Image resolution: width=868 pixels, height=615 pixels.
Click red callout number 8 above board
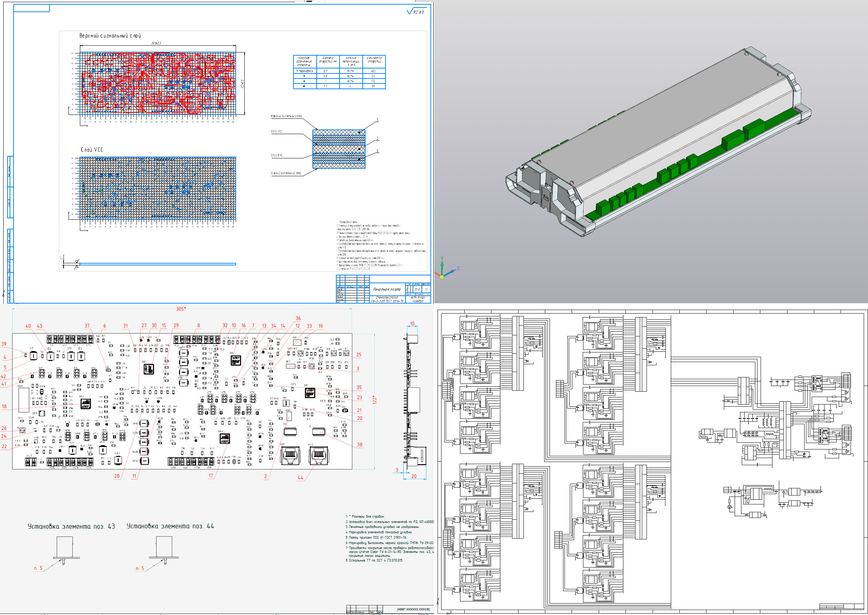tap(198, 325)
